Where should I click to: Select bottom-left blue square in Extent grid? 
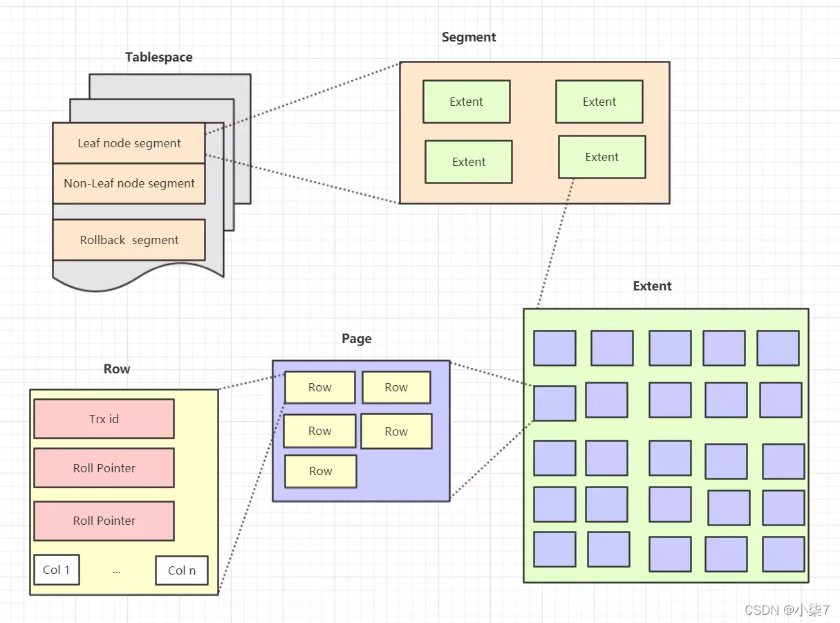[x=554, y=549]
